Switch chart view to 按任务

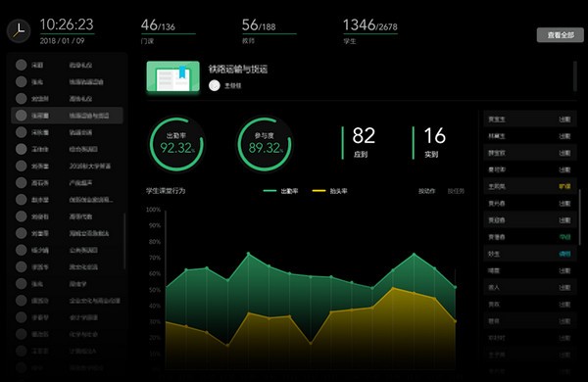pos(456,191)
